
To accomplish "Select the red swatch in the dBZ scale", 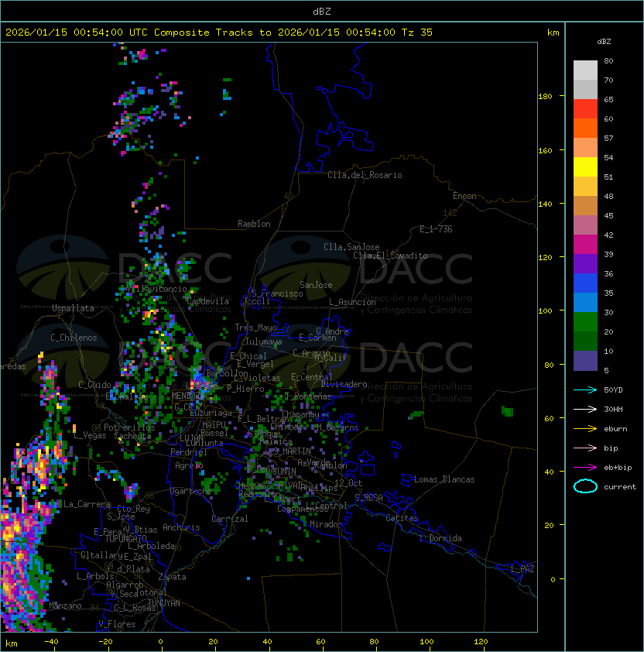I will coord(585,108).
